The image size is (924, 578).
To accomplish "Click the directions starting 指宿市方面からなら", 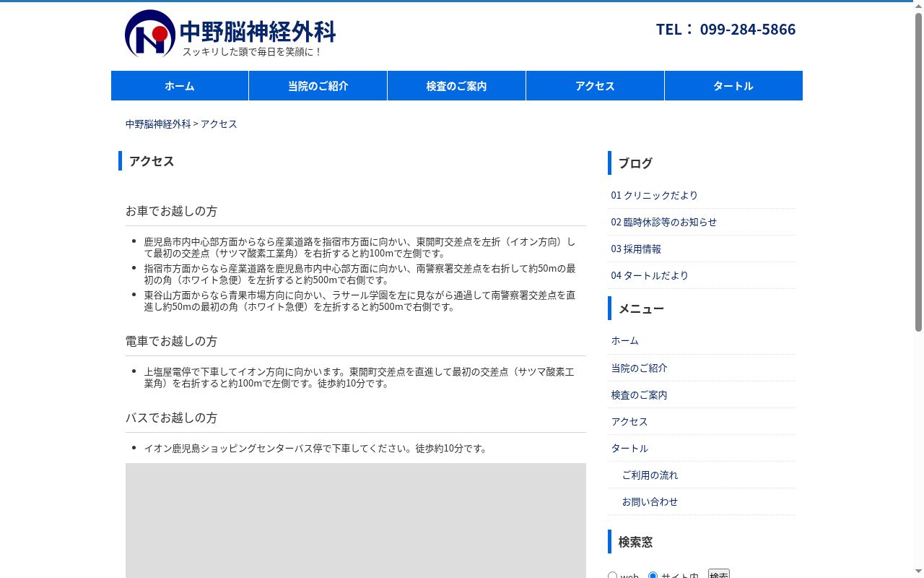I will [359, 275].
